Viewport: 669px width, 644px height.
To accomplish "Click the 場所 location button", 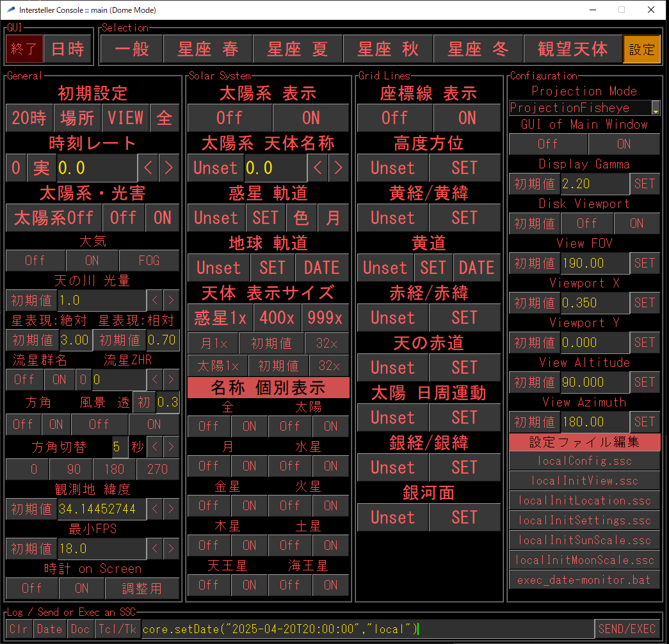I will [77, 118].
